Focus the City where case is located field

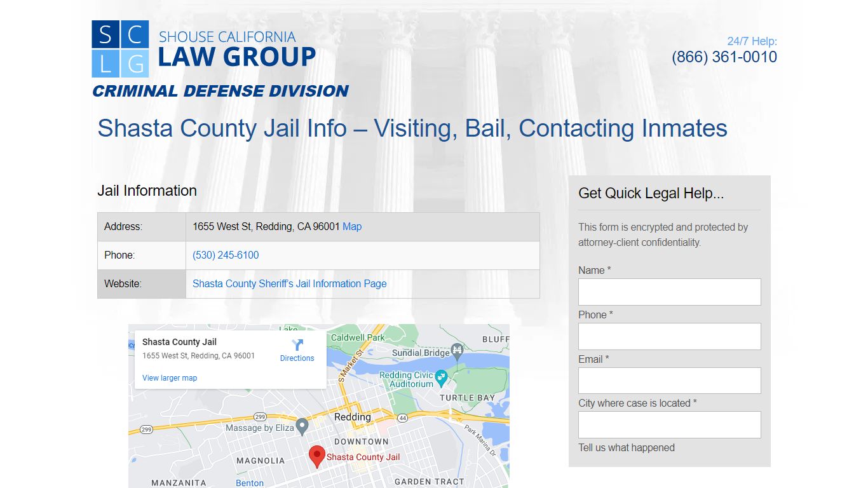[670, 424]
